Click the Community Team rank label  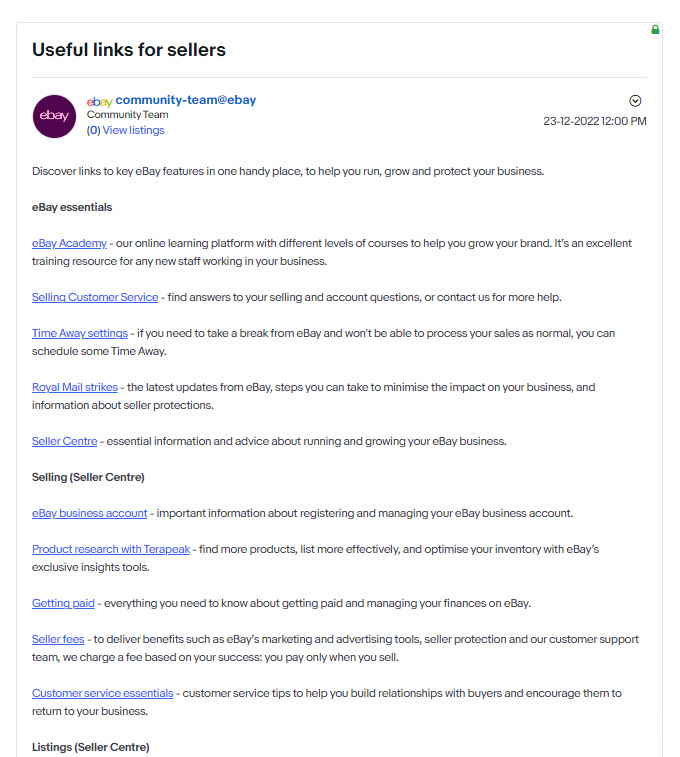click(x=127, y=115)
